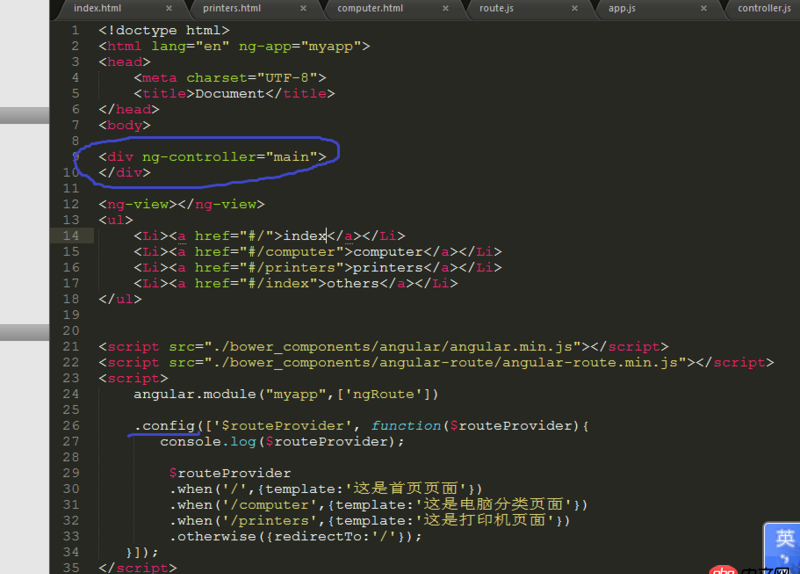Click the closing '}]);' on line 34
The width and height of the screenshot is (800, 574).
pos(142,553)
